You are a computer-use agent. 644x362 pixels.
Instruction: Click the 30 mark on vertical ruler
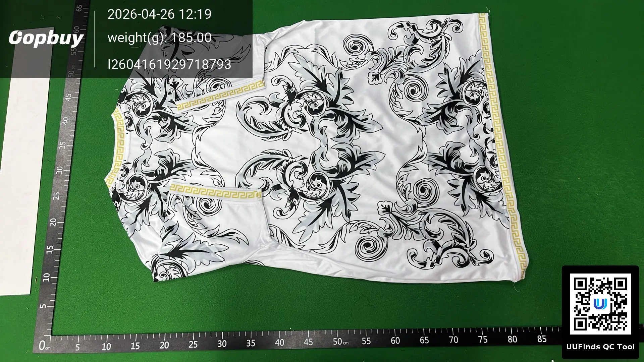pos(60,170)
